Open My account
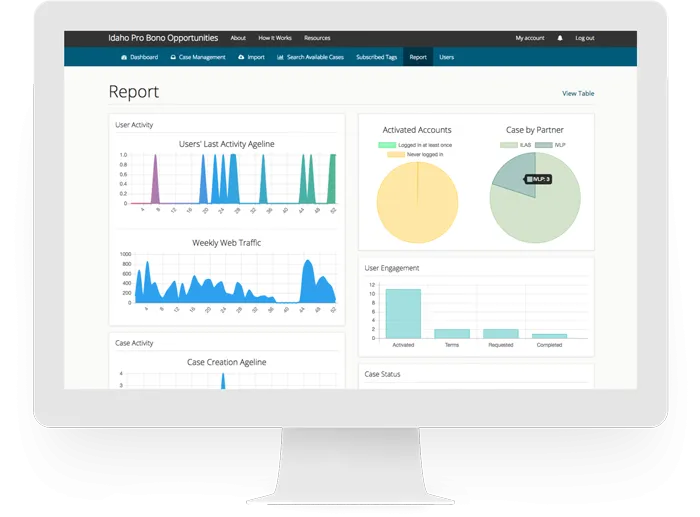Image resolution: width=700 pixels, height=517 pixels. [x=530, y=38]
